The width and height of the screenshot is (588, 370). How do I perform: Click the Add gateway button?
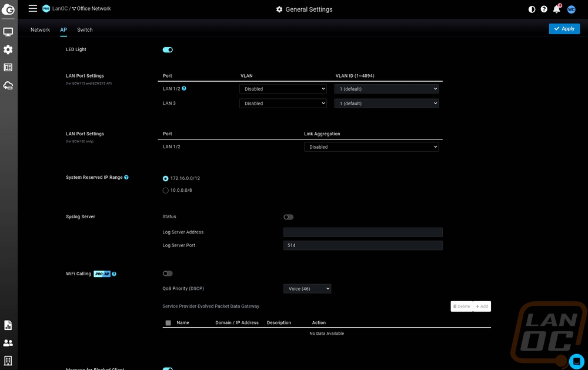(482, 306)
